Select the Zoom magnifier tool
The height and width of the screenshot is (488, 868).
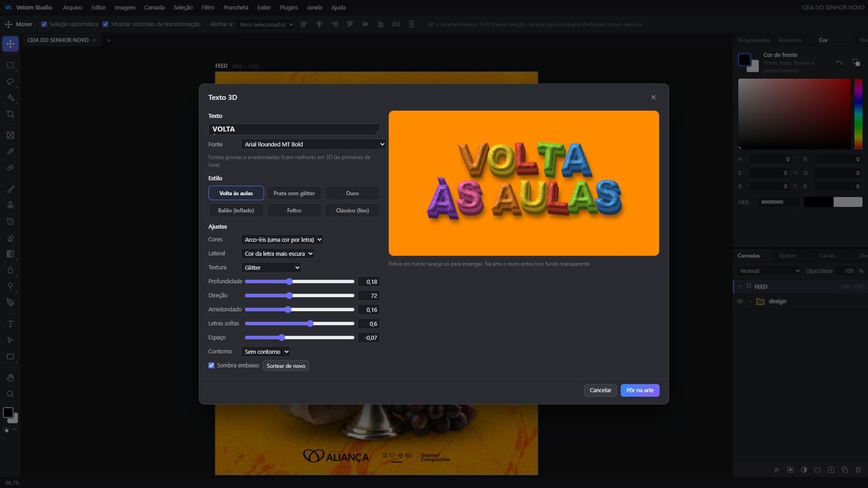click(10, 394)
